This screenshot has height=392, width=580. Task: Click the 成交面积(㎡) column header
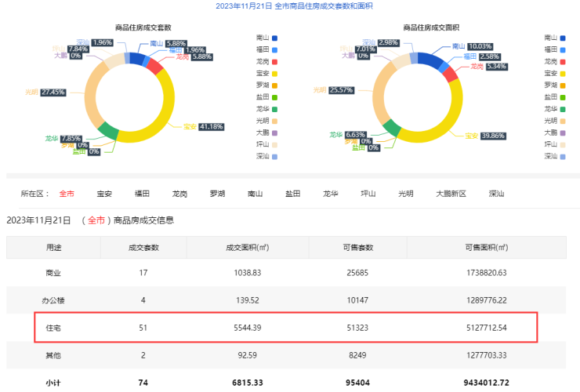(x=247, y=247)
